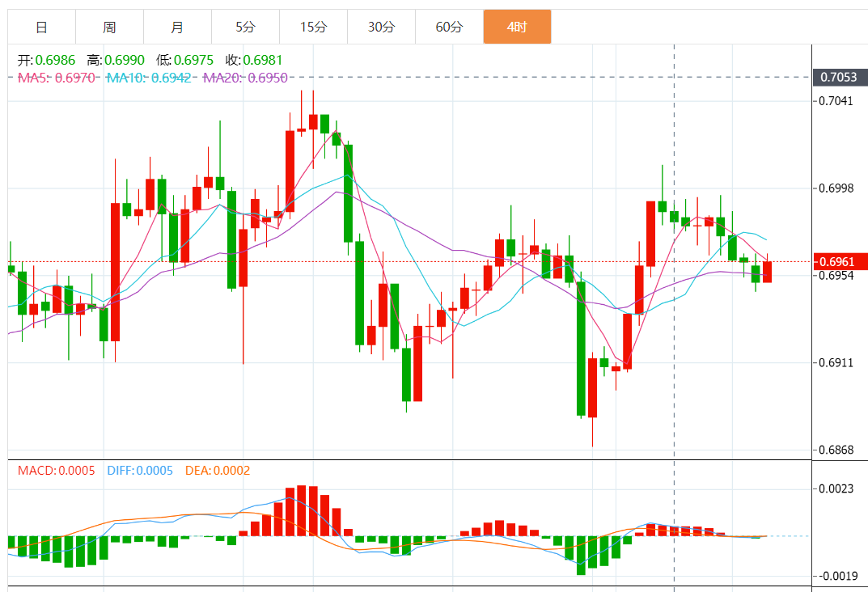This screenshot has width=868, height=592.
Task: Switch to the 周 weekly chart tab
Action: [109, 27]
